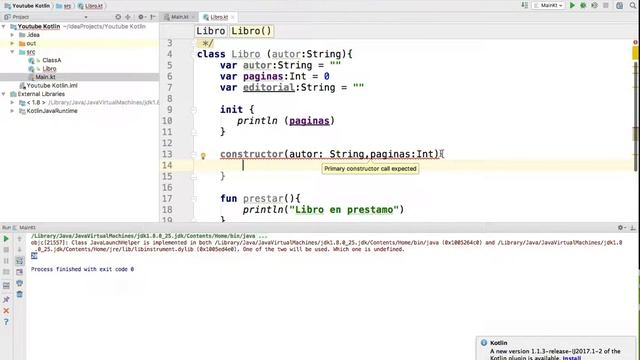This screenshot has width=640, height=360.
Task: Click the Make Project build icon
Action: point(524,5)
